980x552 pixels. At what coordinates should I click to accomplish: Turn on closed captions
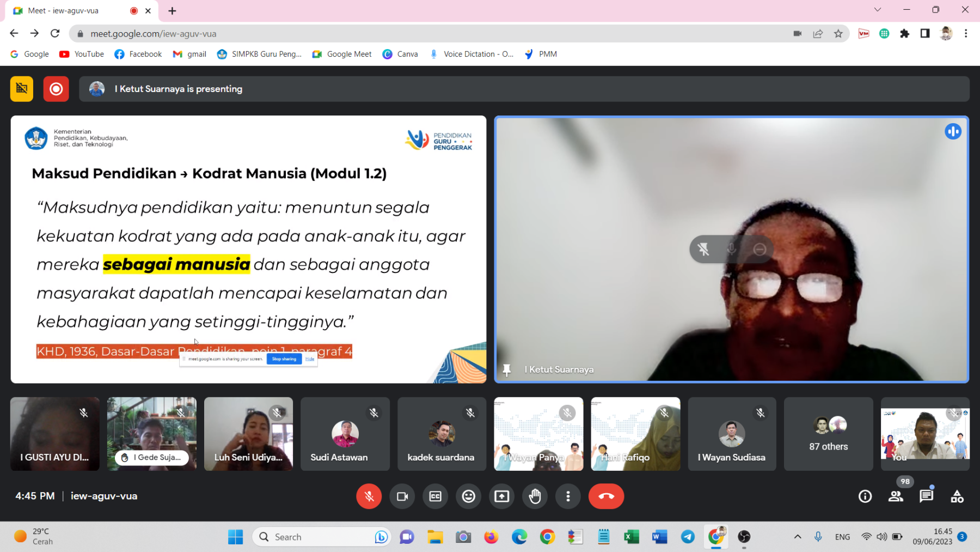[435, 496]
